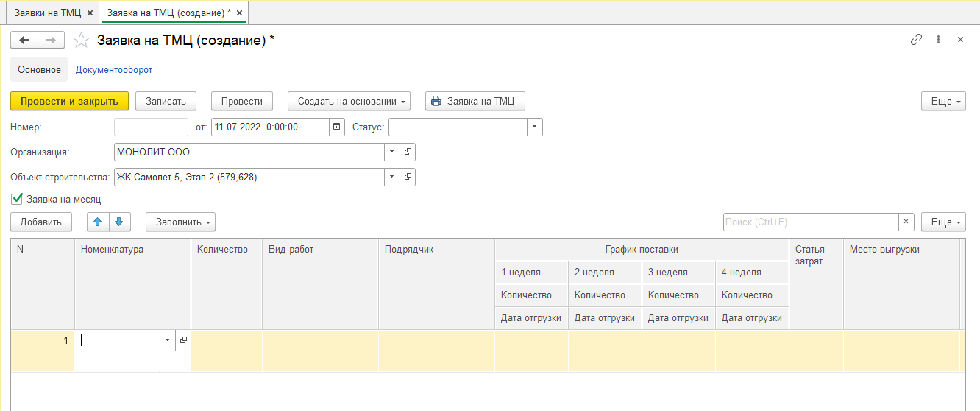
Task: Expand the Организация dropdown arrow
Action: pos(391,152)
